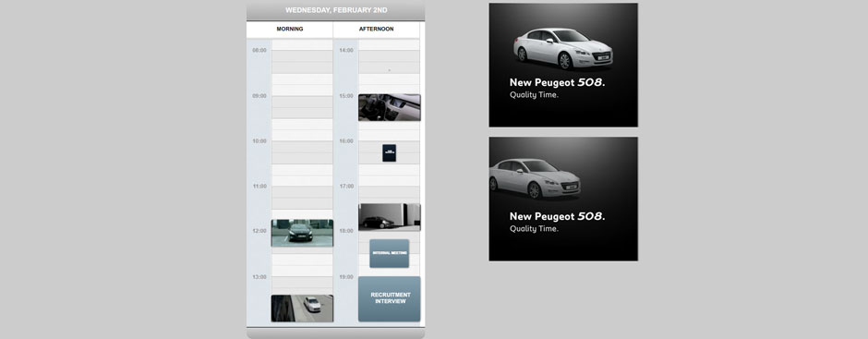This screenshot has width=868, height=339.
Task: Open the upper New Peugeot 508 ad banner
Action: [563, 65]
